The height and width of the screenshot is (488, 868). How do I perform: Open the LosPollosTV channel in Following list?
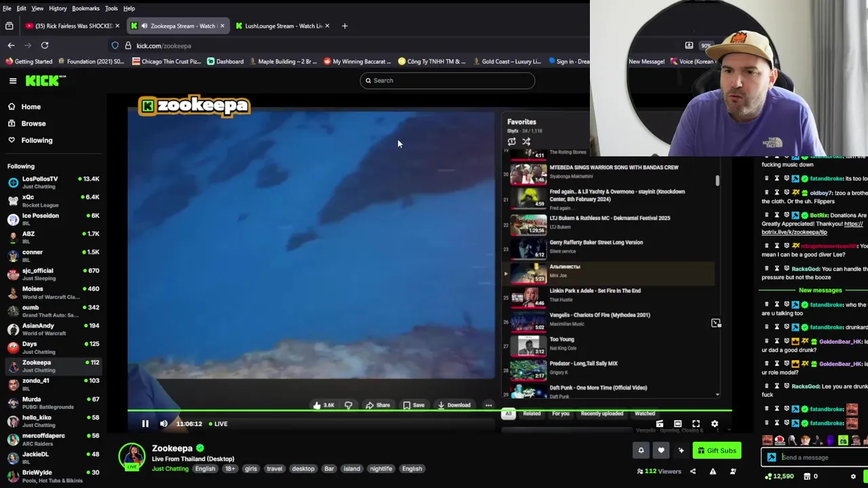pos(53,182)
